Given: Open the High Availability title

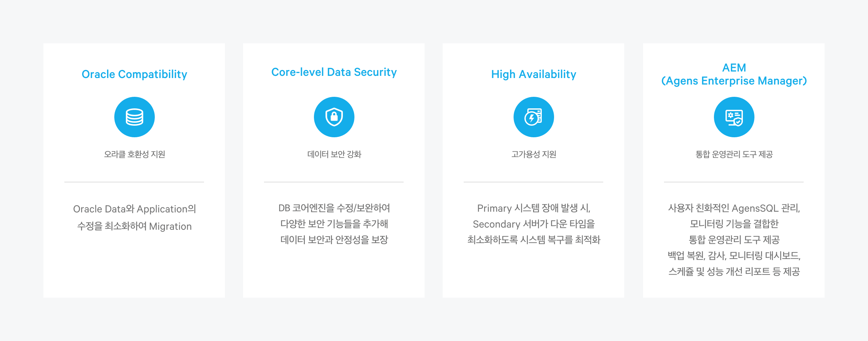Looking at the screenshot, I should click(534, 74).
